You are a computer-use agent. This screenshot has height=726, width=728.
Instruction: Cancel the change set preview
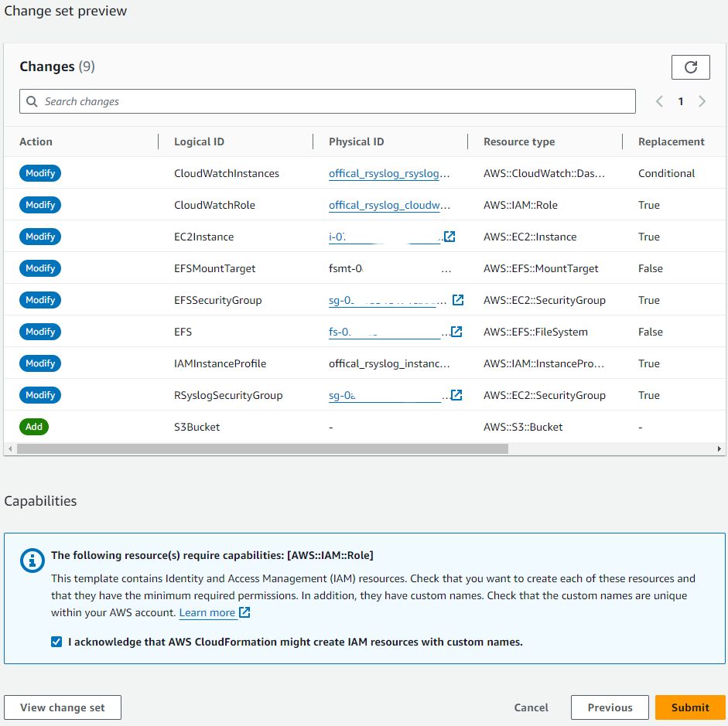531,707
